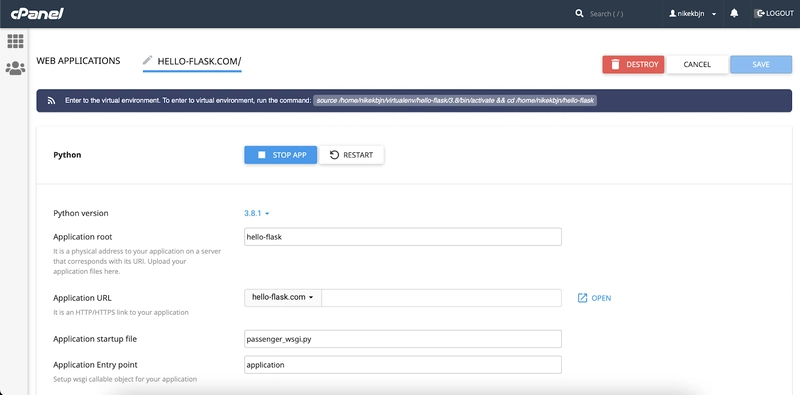800x395 pixels.
Task: Open the apps grid sidebar icon
Action: tap(15, 41)
